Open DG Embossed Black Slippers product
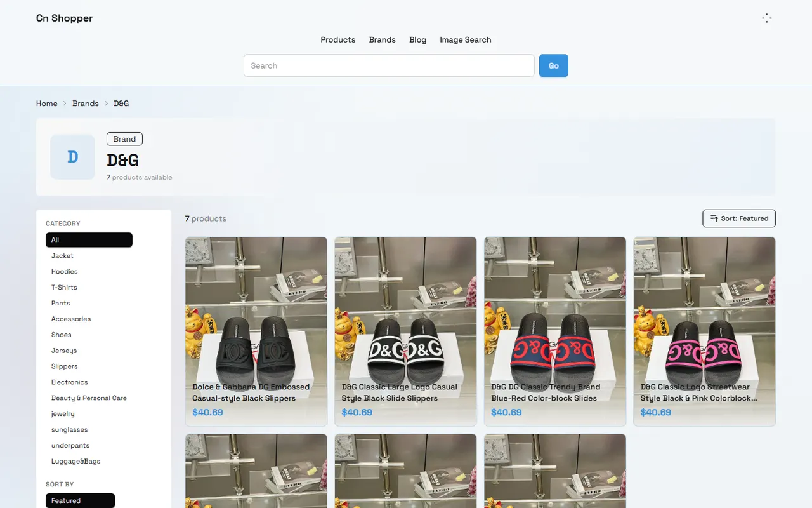812x508 pixels. (256, 331)
